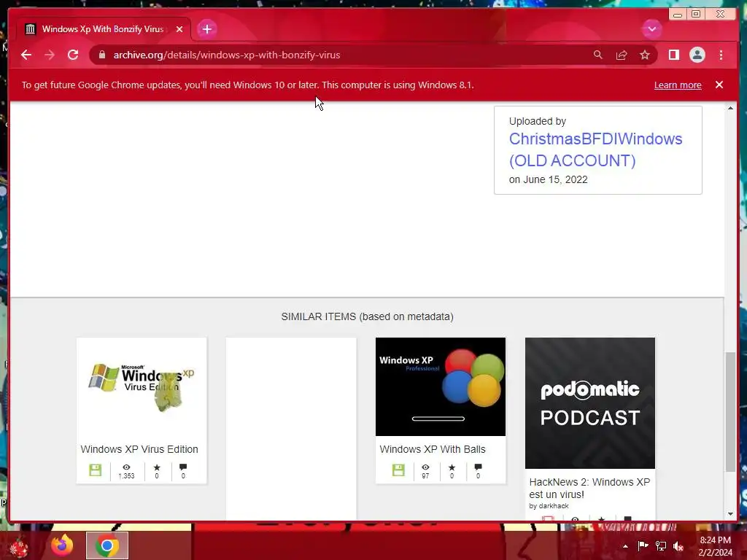The width and height of the screenshot is (747, 560).
Task: Open a new tab
Action: pyautogui.click(x=206, y=29)
